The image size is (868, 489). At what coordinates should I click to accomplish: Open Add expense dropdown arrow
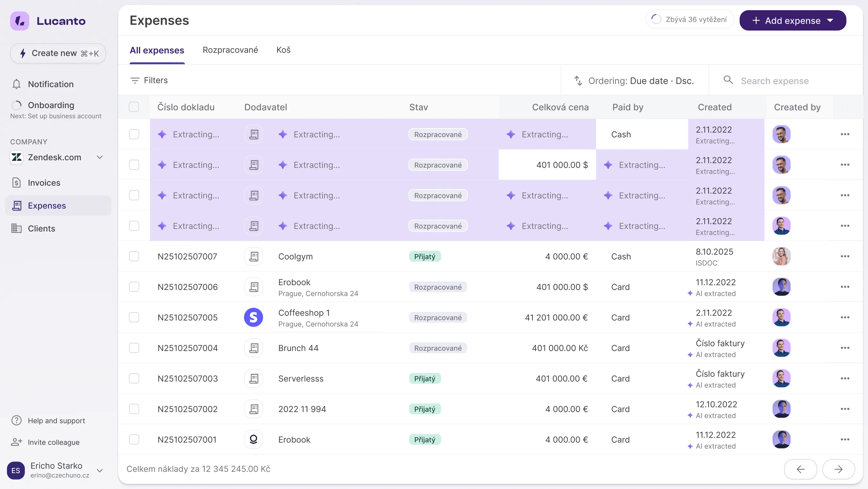pos(830,21)
